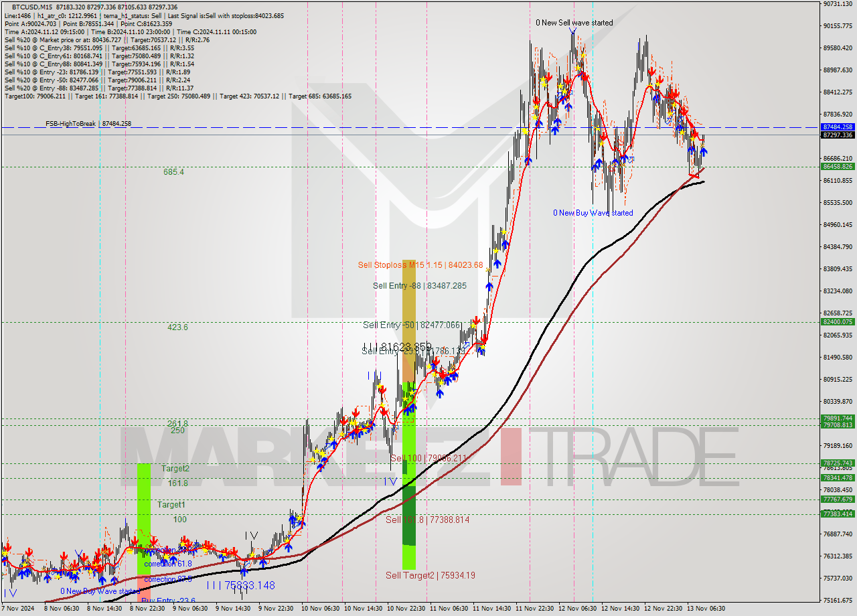Click the green 79891.744 price tag
This screenshot has height=616, width=857.
pos(838,418)
